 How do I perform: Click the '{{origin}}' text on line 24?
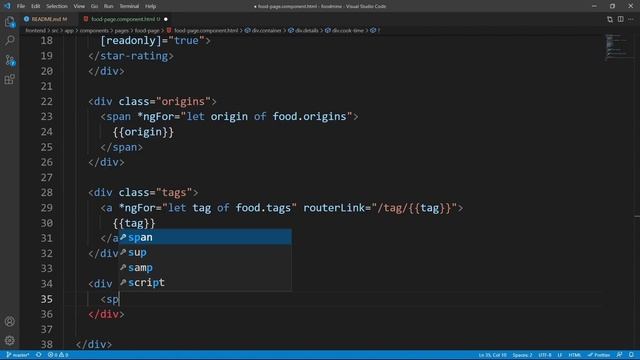pos(143,132)
